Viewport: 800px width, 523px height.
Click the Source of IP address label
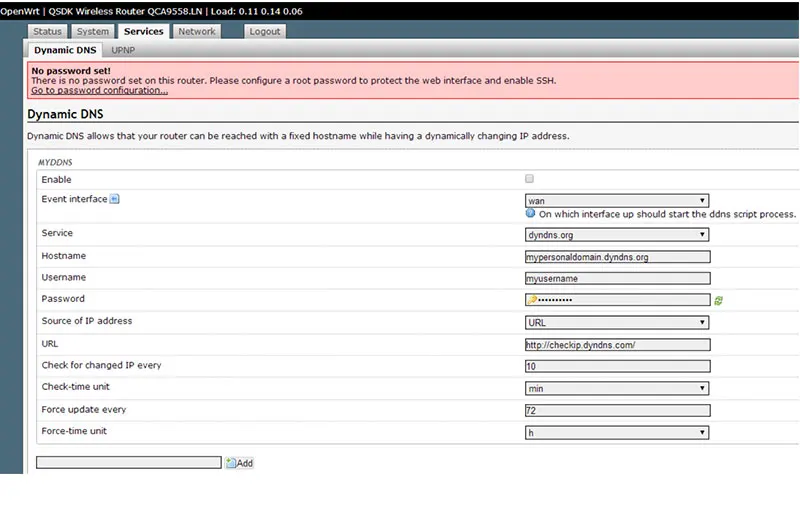87,321
